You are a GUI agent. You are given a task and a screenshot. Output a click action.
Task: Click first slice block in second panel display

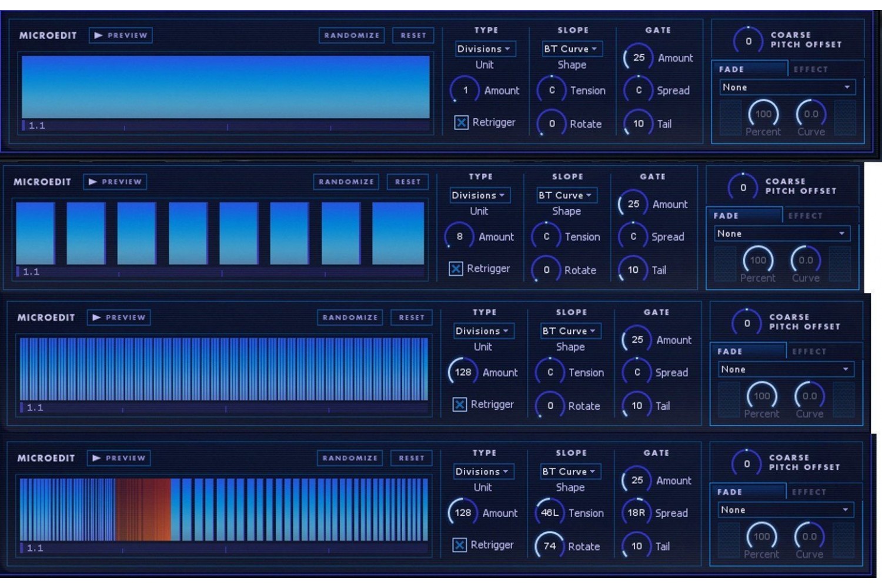[x=36, y=233]
